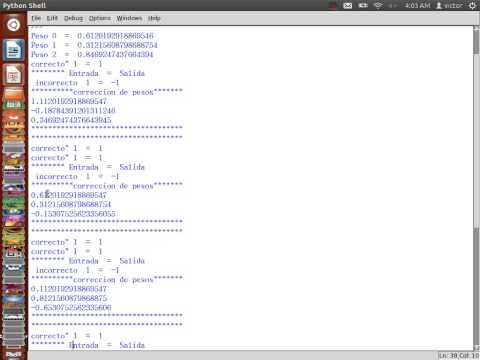Open the Help menu
Viewport: 480px width, 360px height.
154,18
